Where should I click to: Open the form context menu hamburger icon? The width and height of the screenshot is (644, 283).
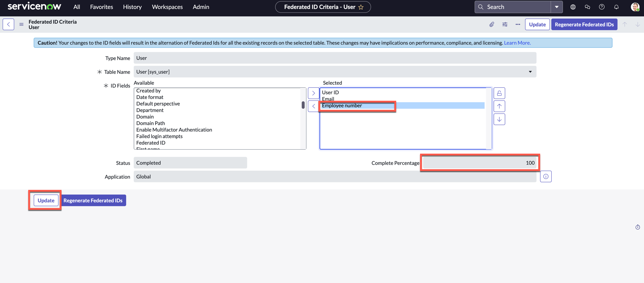point(21,24)
